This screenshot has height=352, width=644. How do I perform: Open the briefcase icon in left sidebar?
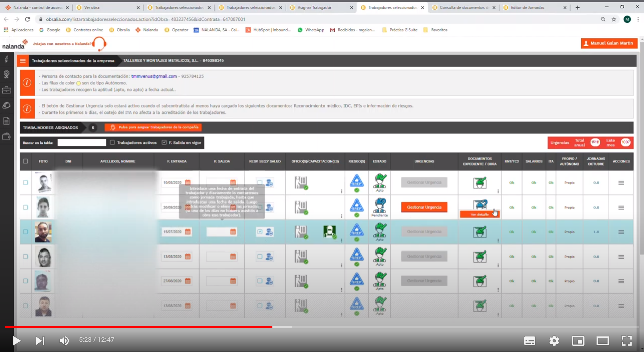6,90
